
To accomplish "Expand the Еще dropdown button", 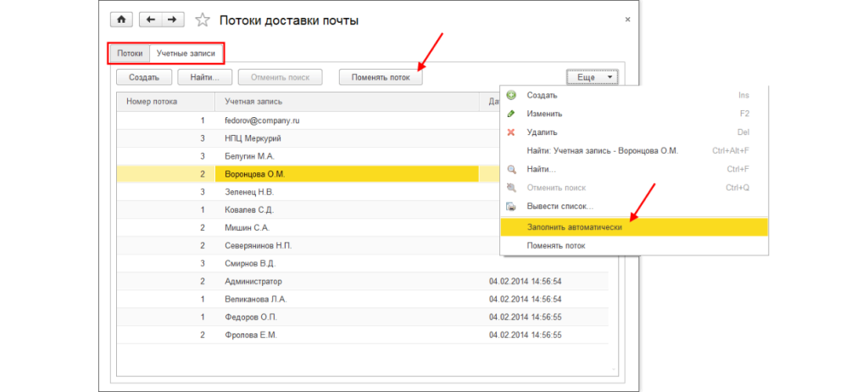I will (593, 77).
